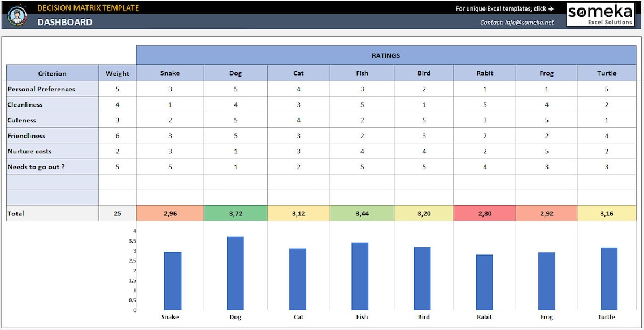Image resolution: width=644 pixels, height=330 pixels.
Task: Click the arrow icon after the templates link
Action: coord(552,8)
